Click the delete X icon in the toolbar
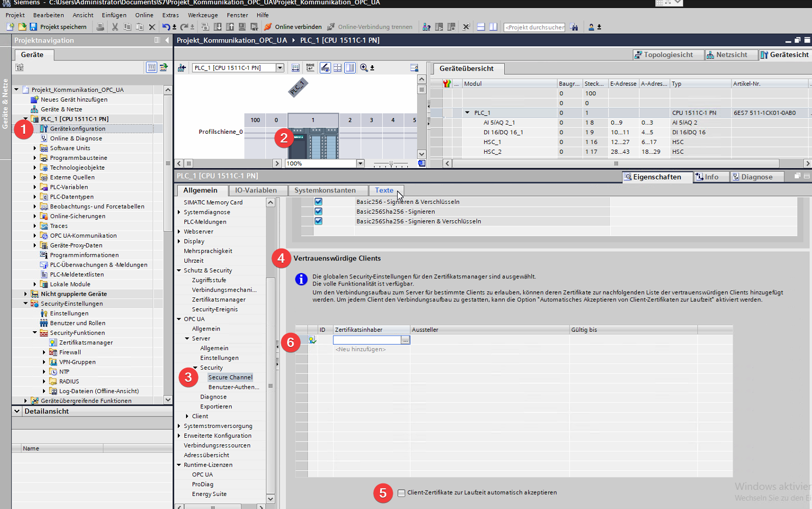812x509 pixels. point(152,27)
